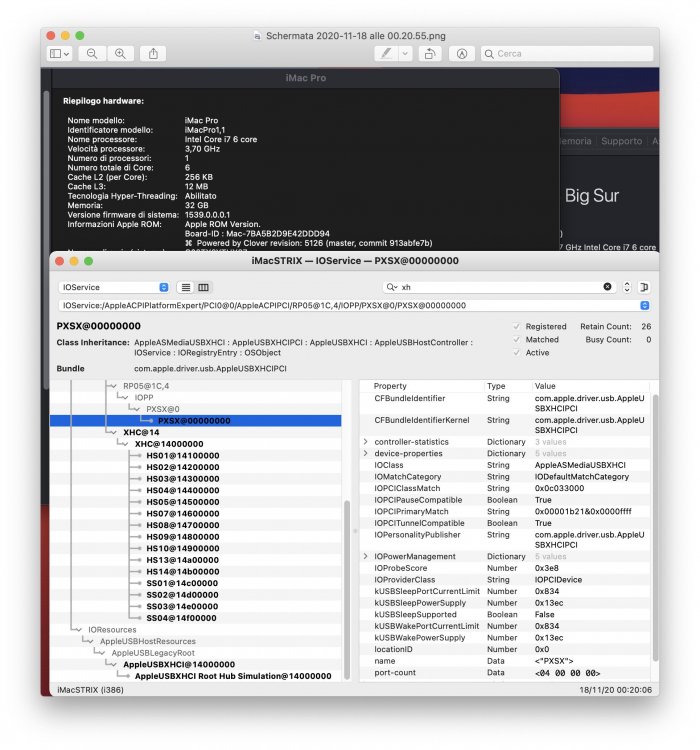Select HS05@14500000 in the tree
This screenshot has height=750, width=700.
pos(183,502)
